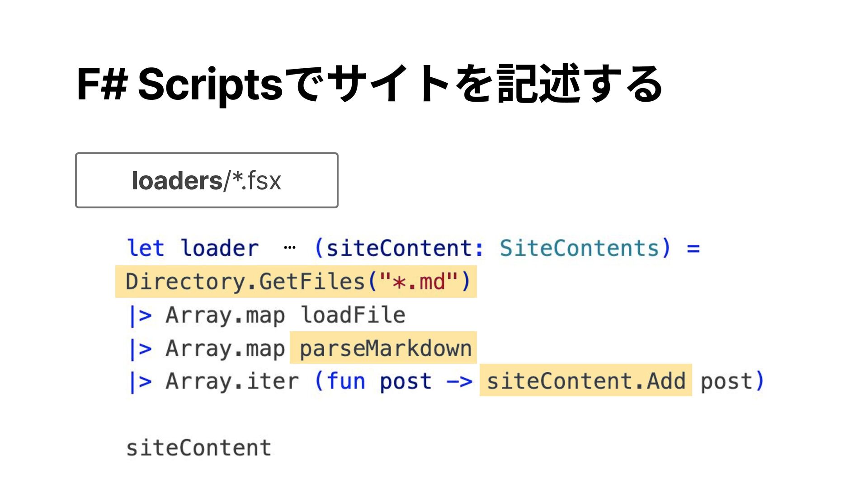Image resolution: width=868 pixels, height=488 pixels.
Task: Click the equals sign ending first line
Action: click(x=693, y=249)
